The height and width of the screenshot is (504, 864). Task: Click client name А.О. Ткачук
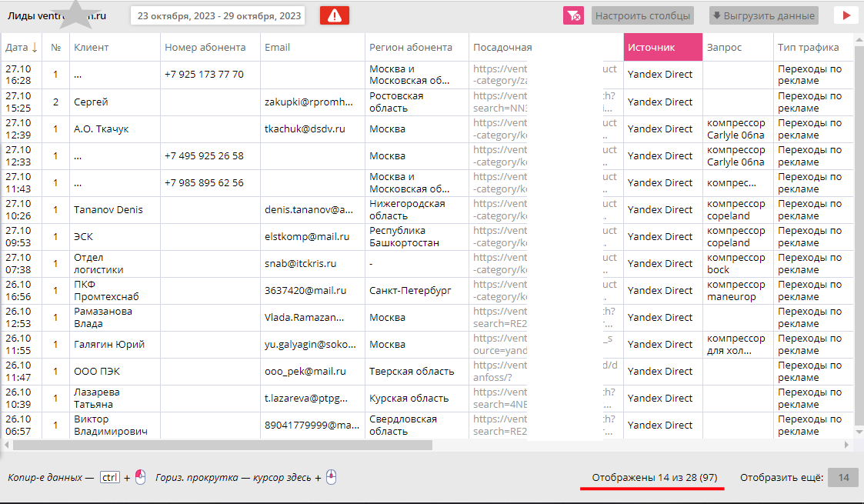coord(102,129)
